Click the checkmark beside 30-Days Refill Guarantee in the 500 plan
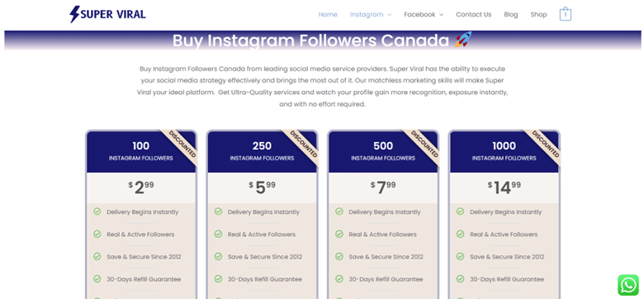This screenshot has height=299, width=644. 339,279
